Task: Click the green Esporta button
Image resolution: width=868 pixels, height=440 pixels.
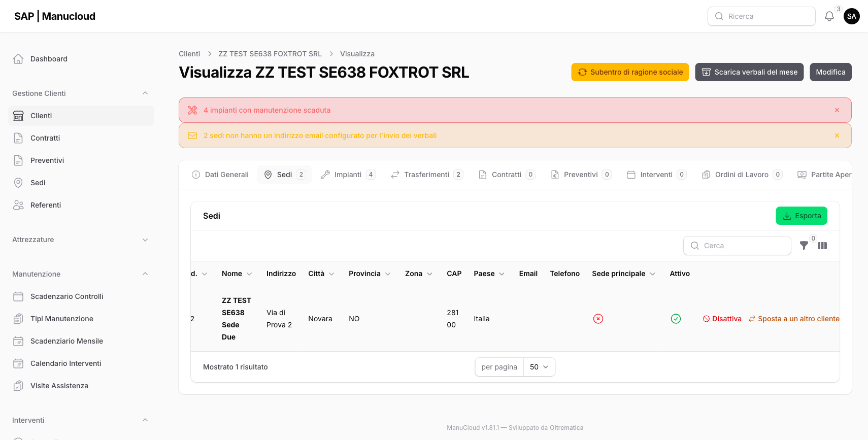Action: (x=802, y=216)
